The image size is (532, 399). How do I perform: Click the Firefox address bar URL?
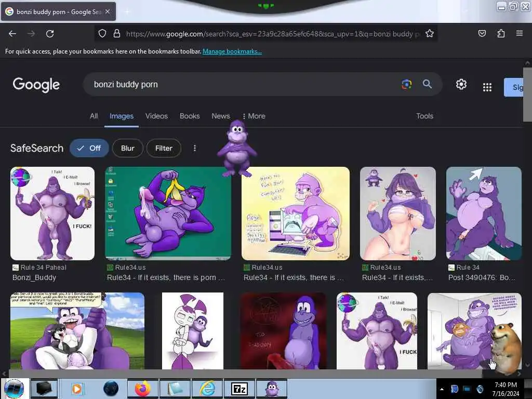coord(273,34)
